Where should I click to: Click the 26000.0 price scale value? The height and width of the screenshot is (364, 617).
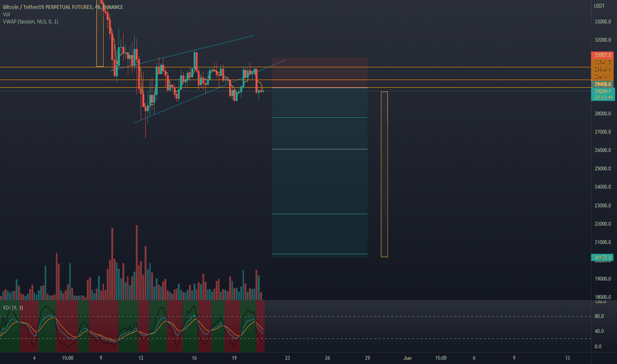603,150
